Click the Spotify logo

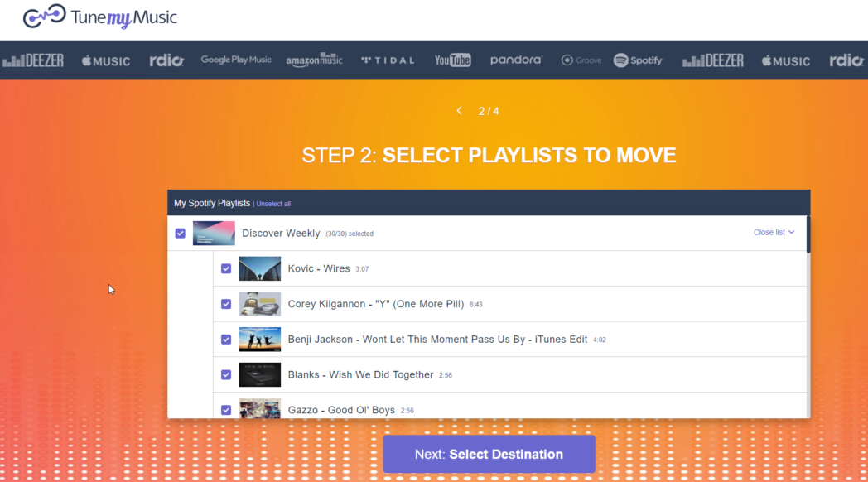click(x=638, y=60)
